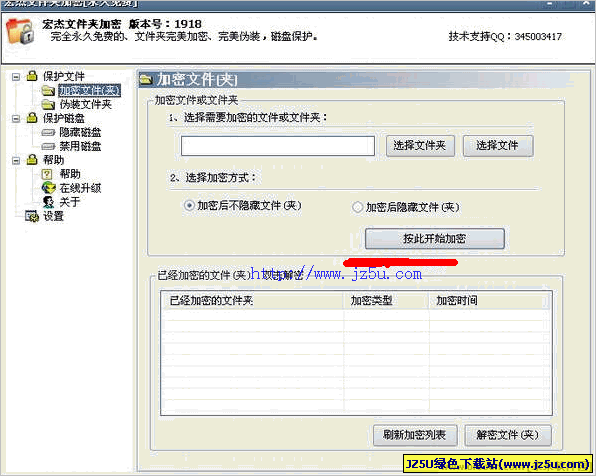The width and height of the screenshot is (596, 476).
Task: Click the file path input field
Action: 278,146
